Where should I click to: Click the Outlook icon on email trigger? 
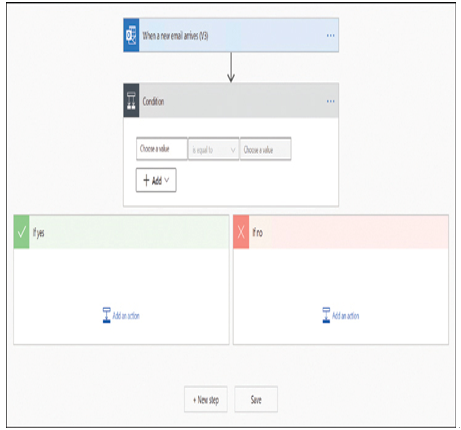pos(131,35)
